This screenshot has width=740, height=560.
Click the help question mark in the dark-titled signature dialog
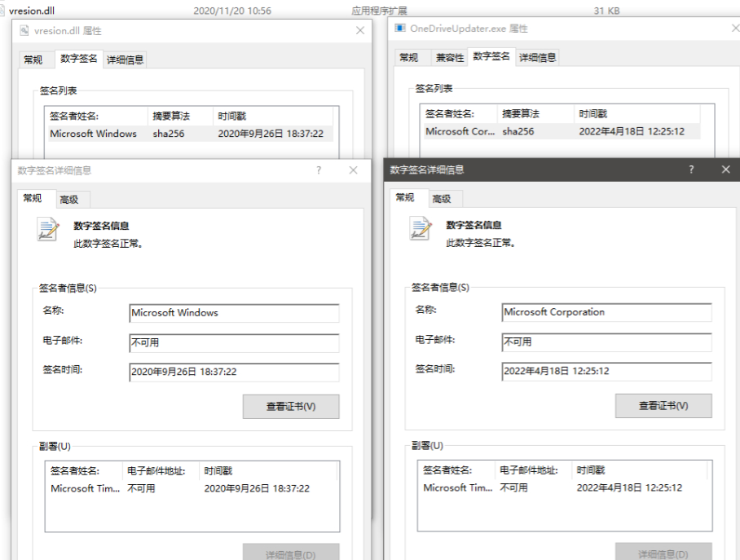point(691,170)
